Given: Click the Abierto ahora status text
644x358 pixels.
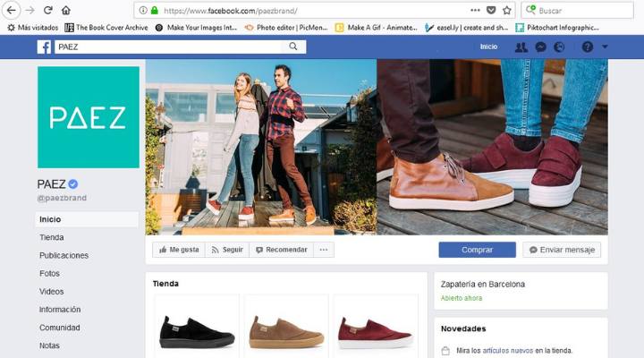Looking at the screenshot, I should (x=462, y=298).
